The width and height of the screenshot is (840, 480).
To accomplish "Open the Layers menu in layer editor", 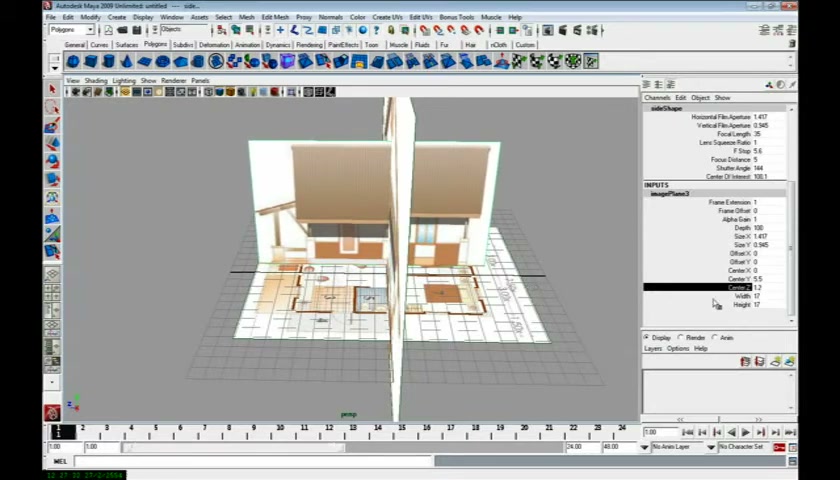I will (653, 348).
